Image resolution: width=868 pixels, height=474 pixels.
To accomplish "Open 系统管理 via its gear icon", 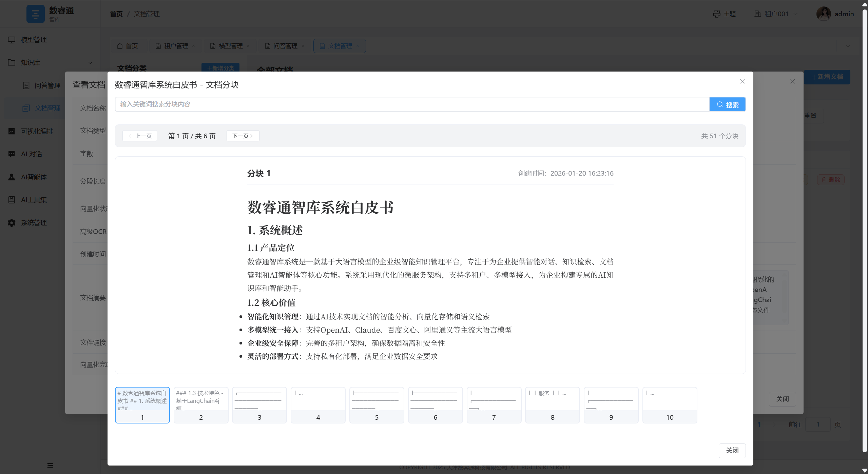I will pos(34,222).
